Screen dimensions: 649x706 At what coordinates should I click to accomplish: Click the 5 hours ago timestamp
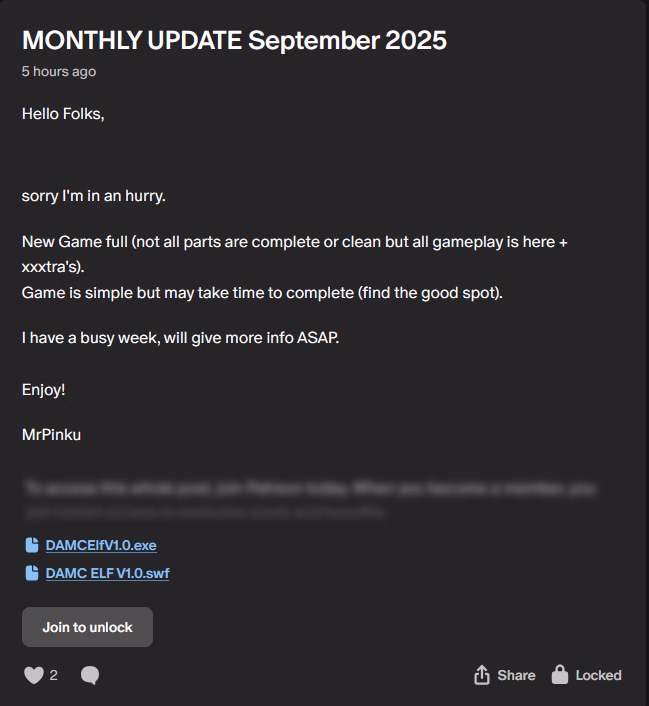coord(59,72)
